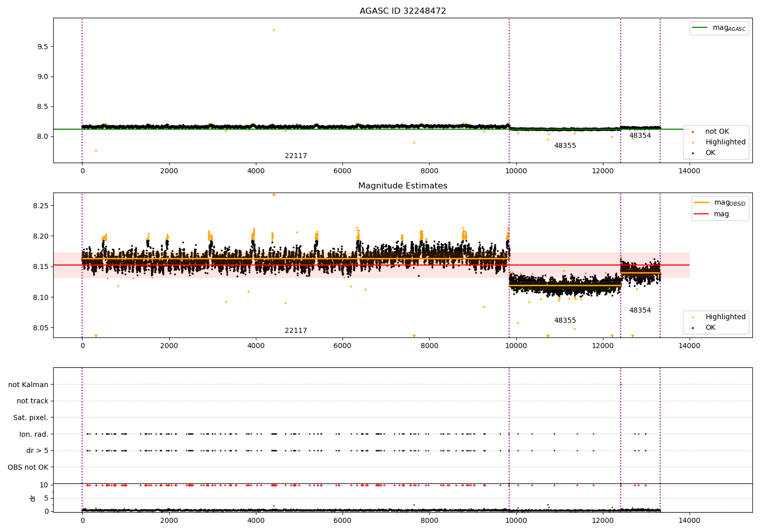Click the "AGASC ID 32248472" plot title
This screenshot has height=532, width=760.
pos(403,11)
